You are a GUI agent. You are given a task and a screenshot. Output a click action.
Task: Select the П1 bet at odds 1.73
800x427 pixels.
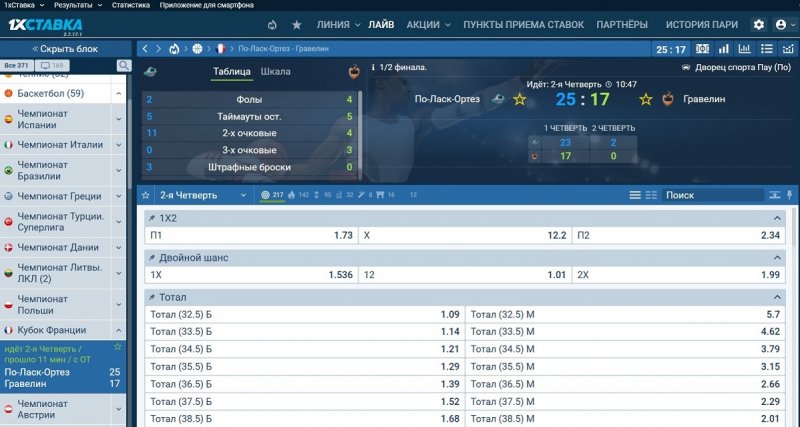250,235
